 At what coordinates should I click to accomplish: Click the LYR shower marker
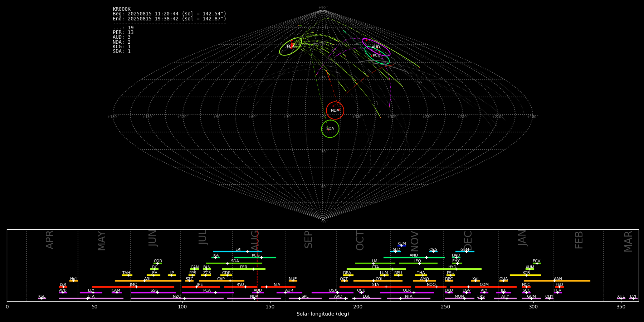tap(63, 287)
